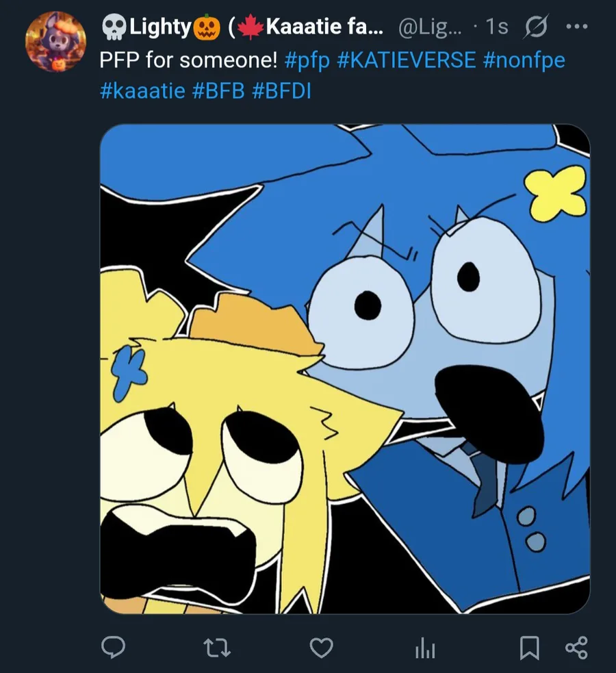Go to the #BFDI hashtag
616x673 pixels.
[x=281, y=90]
